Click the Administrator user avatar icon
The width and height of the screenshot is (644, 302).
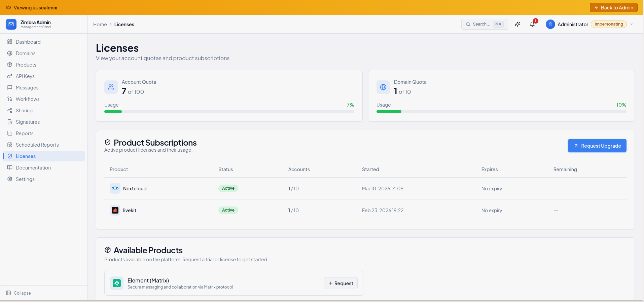pos(550,24)
